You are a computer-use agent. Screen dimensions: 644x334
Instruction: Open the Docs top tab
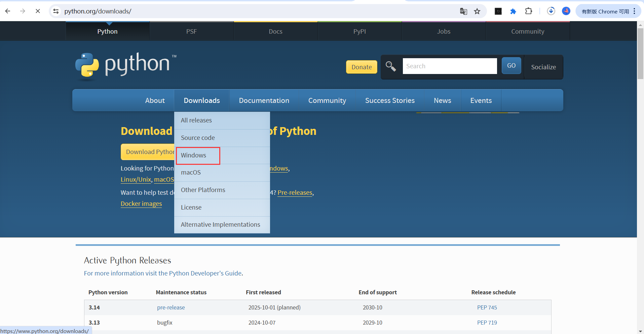point(275,31)
